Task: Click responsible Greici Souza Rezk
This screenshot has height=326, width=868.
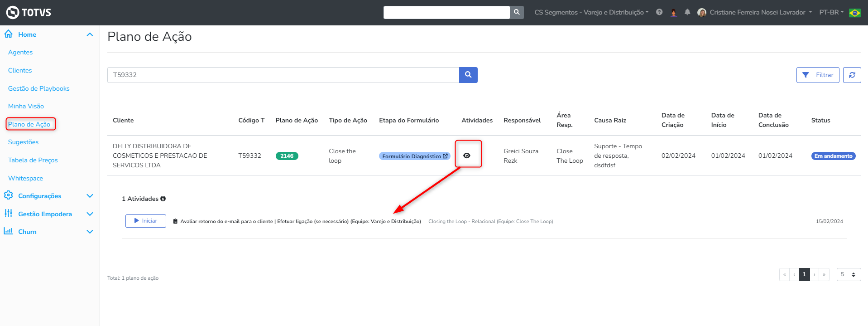Action: tap(521, 156)
